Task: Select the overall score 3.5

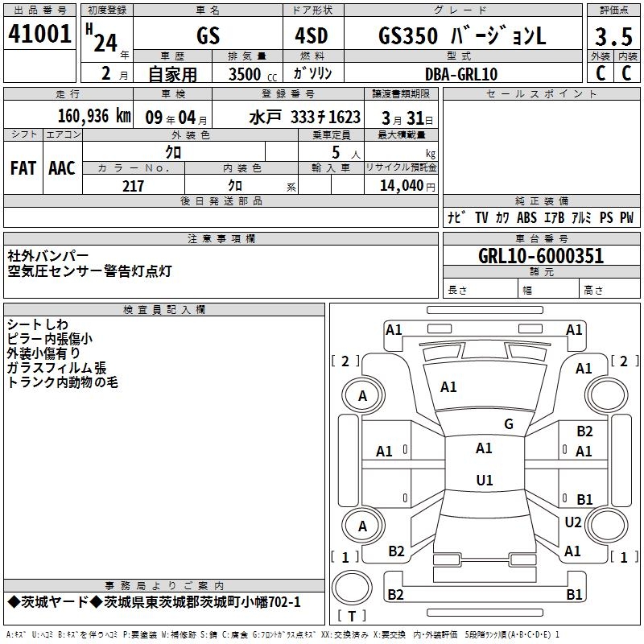Action: click(x=613, y=36)
